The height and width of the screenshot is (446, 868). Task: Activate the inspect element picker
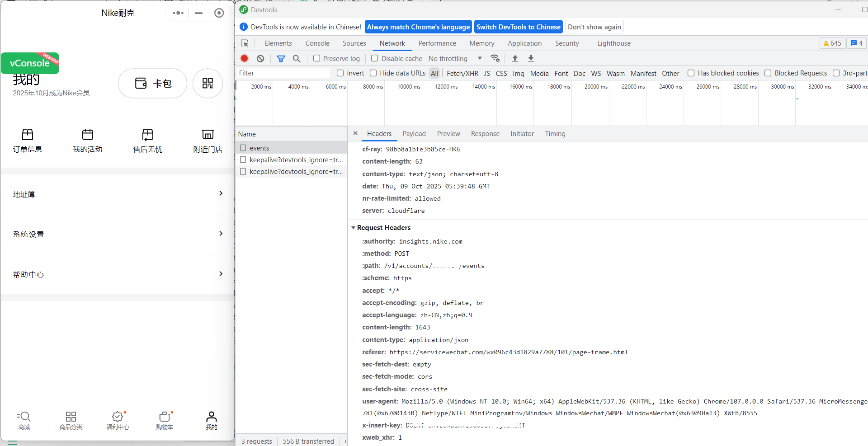pos(245,43)
